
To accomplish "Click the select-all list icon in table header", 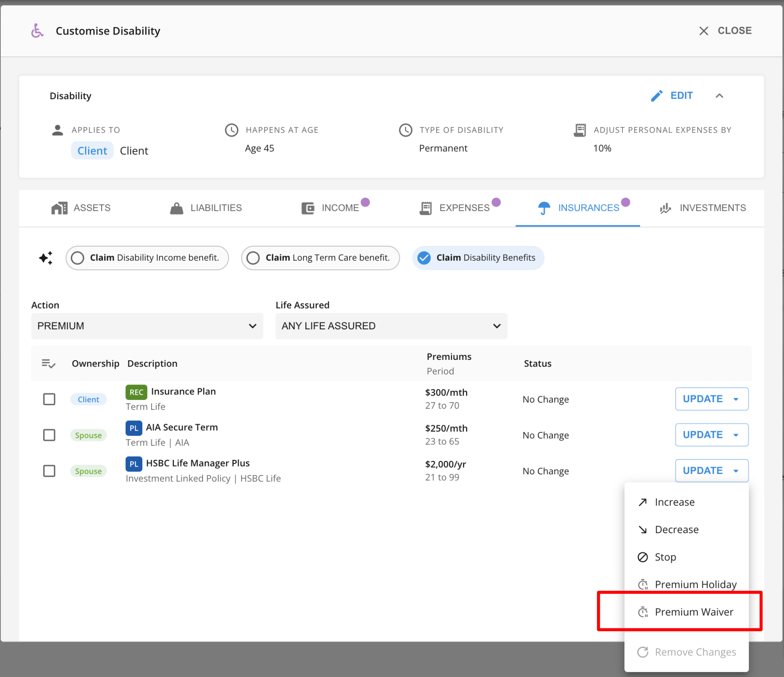I will pos(49,363).
